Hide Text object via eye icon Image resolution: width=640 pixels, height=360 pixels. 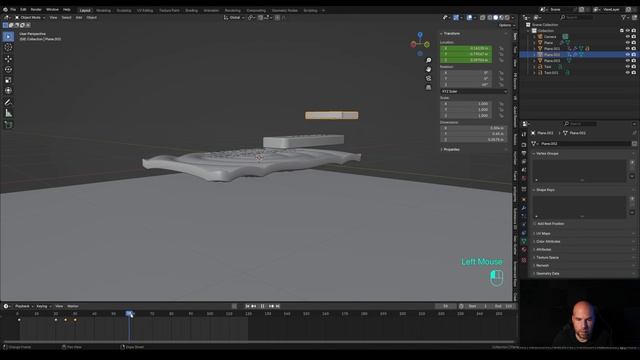628,67
